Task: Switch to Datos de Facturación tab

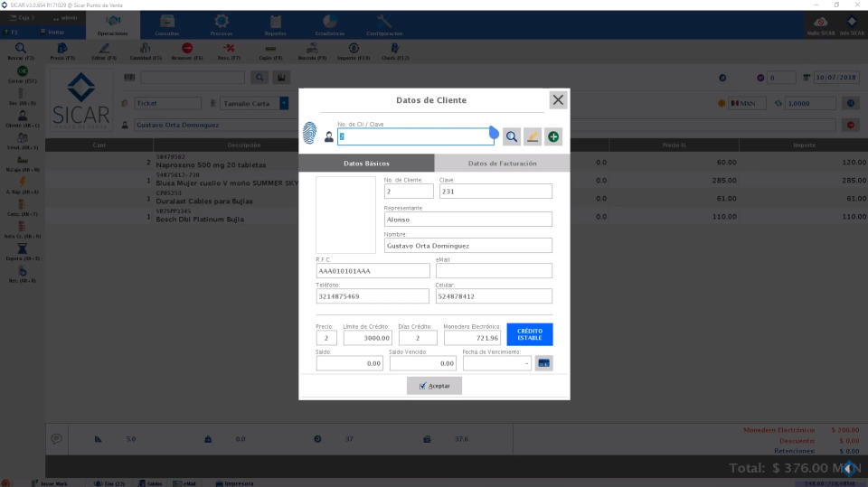Action: tap(502, 164)
